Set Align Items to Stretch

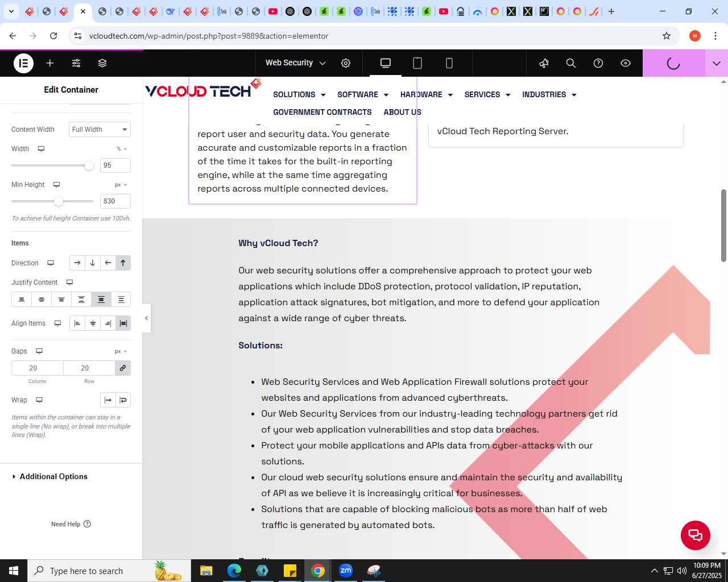(123, 323)
